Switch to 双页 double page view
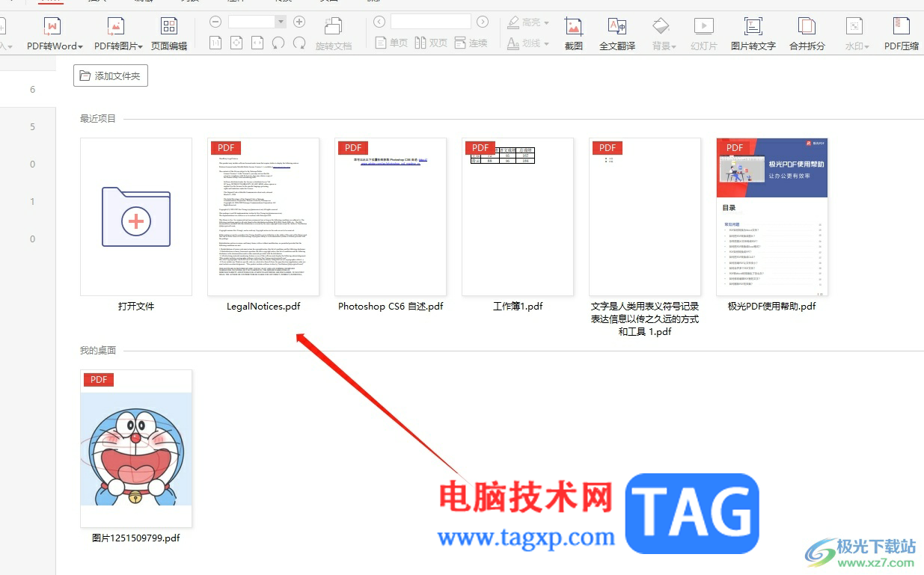The image size is (924, 575). [431, 43]
